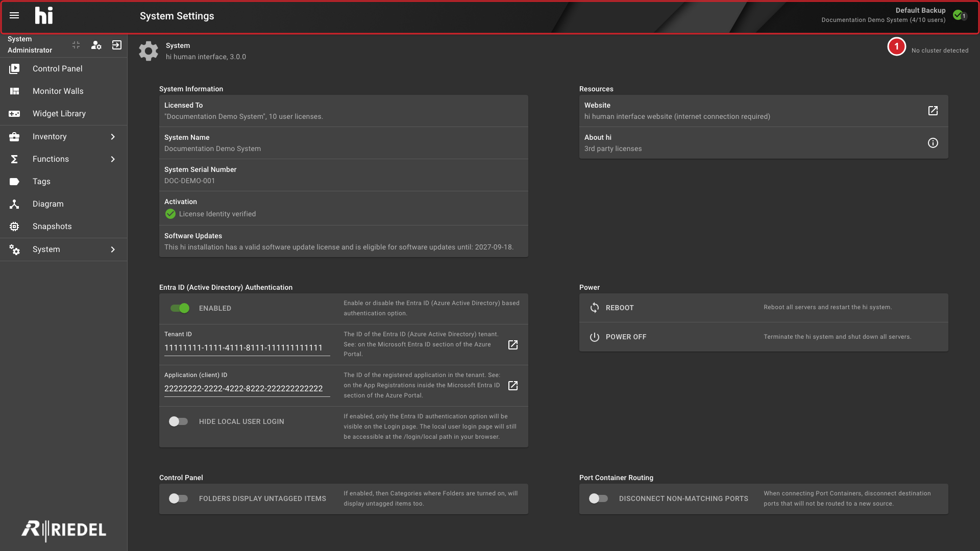Screen dimensions: 980x551
Task: Click the green backup status check icon
Action: click(x=958, y=15)
